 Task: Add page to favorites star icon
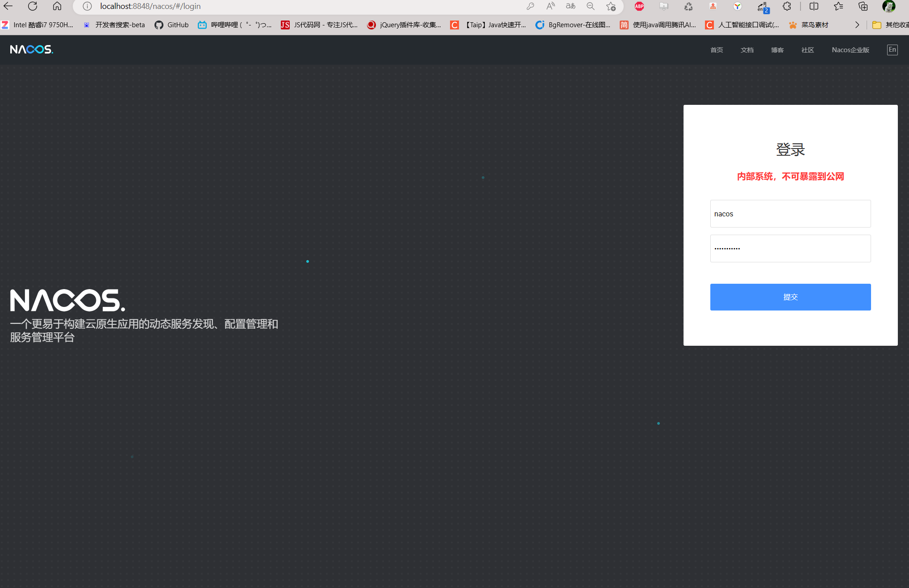click(x=611, y=6)
